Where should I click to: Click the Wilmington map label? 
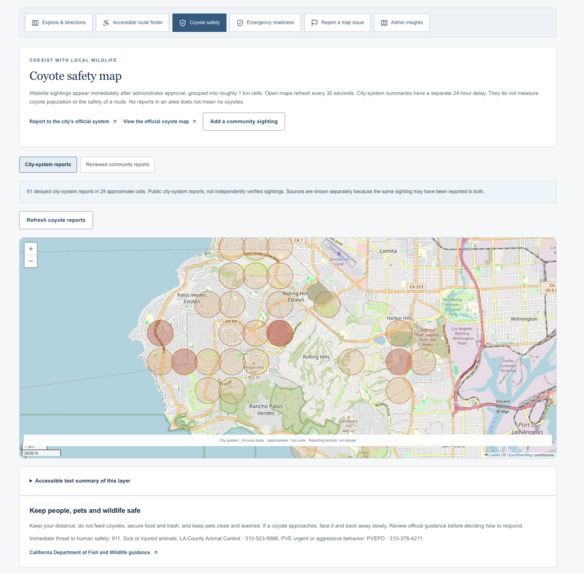[524, 319]
